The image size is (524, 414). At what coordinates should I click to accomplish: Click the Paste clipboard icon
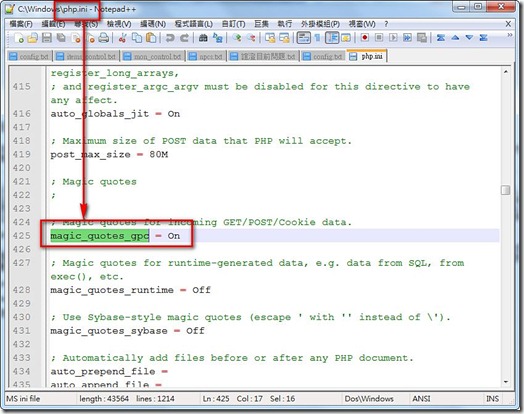point(151,38)
